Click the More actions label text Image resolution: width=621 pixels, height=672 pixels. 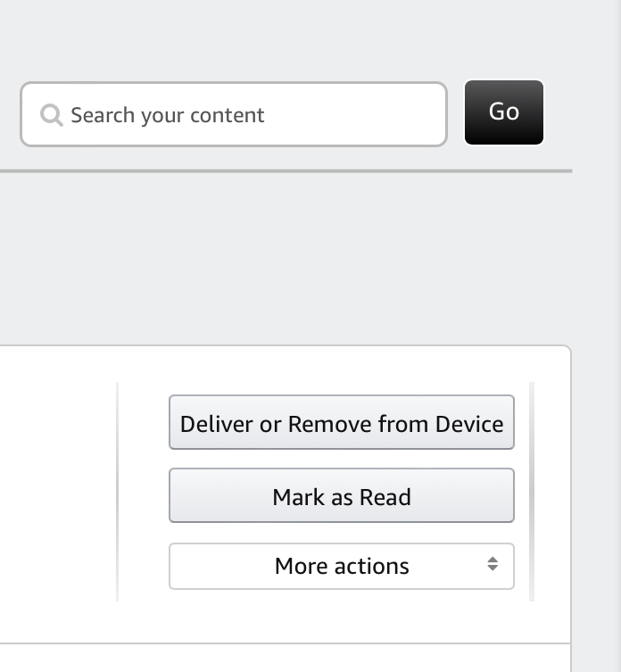tap(342, 566)
